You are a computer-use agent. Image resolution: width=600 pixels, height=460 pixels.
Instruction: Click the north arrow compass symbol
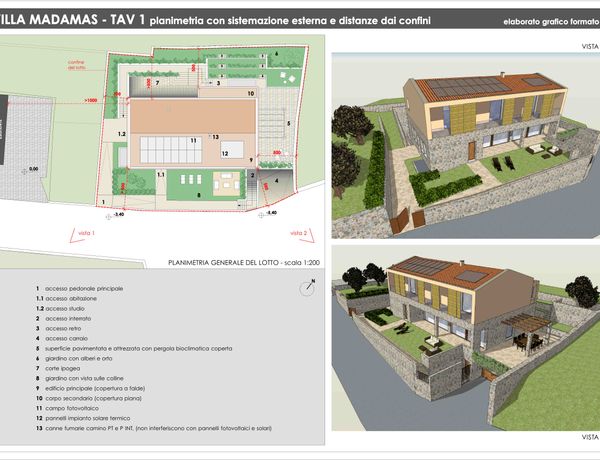point(304,287)
